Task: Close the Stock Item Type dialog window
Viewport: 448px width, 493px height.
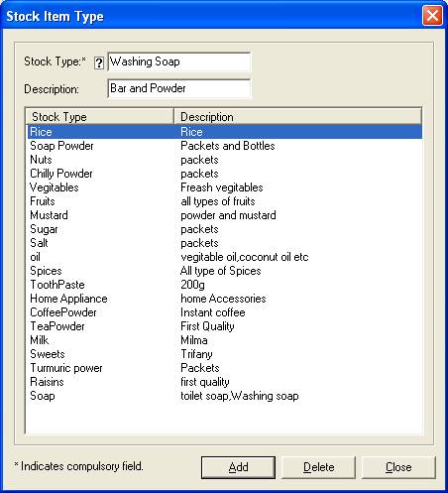Action: point(432,16)
